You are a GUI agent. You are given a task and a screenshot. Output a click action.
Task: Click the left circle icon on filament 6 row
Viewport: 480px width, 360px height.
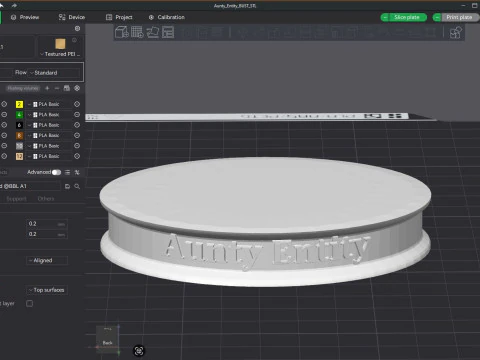(4, 125)
